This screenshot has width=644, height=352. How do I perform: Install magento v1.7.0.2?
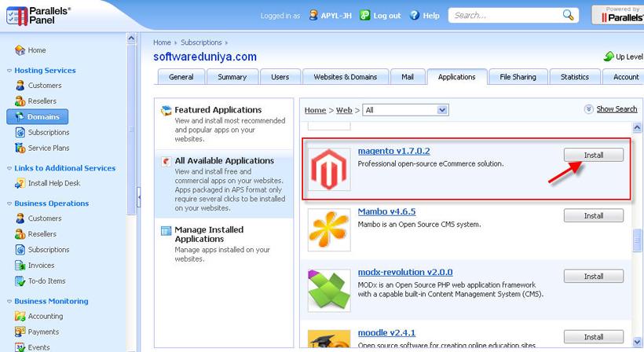click(594, 156)
